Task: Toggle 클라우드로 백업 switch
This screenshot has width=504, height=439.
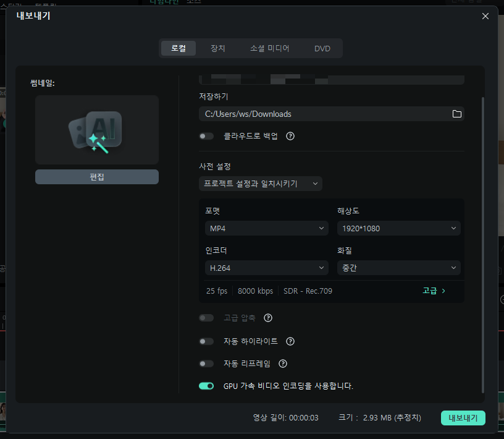Action: (206, 136)
